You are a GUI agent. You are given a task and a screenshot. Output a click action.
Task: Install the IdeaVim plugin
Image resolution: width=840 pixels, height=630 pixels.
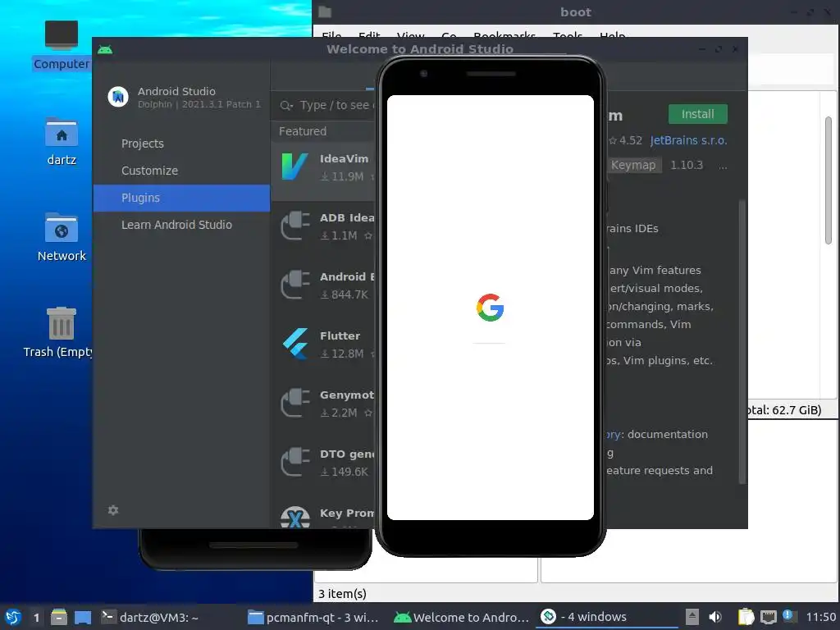[x=697, y=114]
